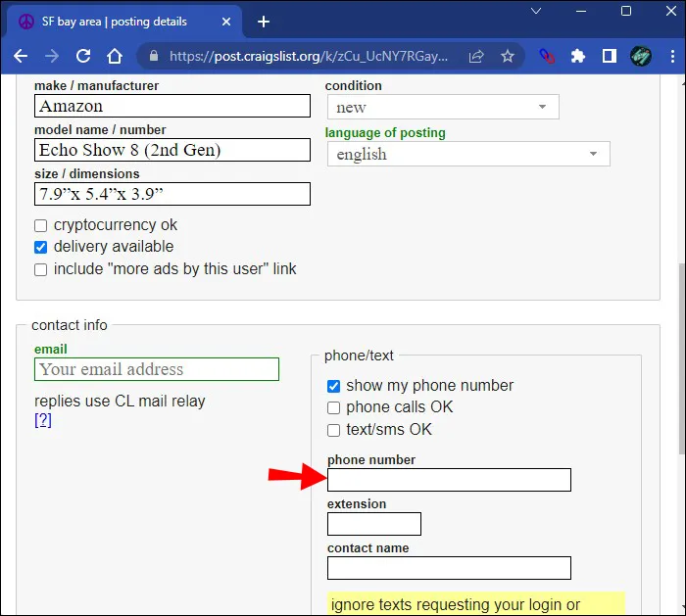Click the profile avatar icon
Image resolution: width=686 pixels, height=616 pixels.
point(641,56)
